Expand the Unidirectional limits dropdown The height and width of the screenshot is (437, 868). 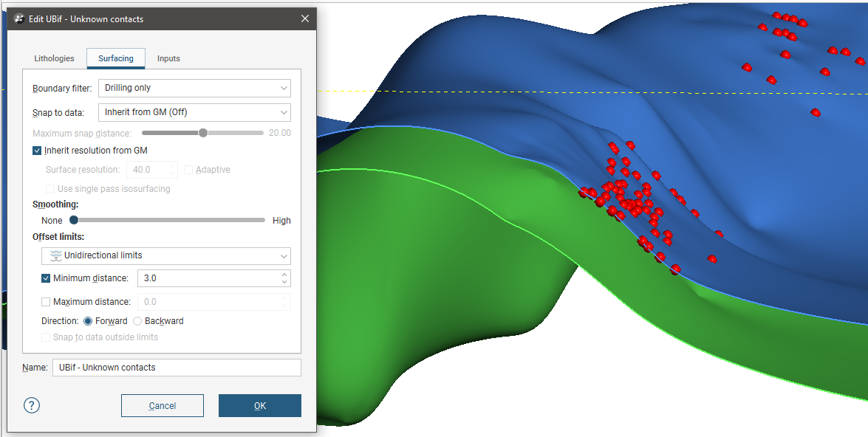point(166,256)
